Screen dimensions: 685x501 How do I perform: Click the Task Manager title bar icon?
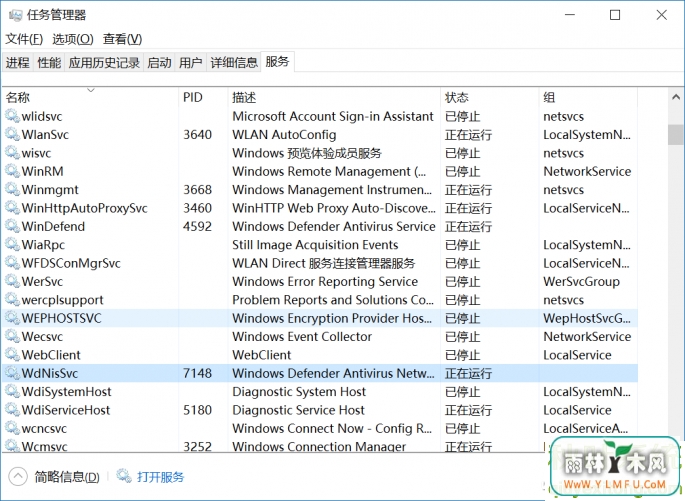point(15,15)
